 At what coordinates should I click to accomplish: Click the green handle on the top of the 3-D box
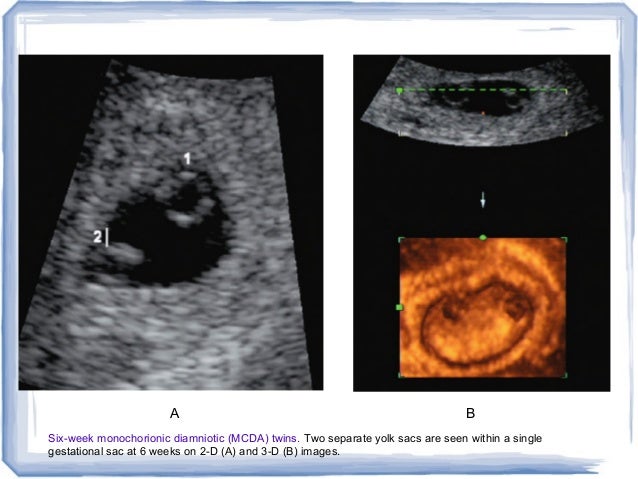[x=483, y=237]
